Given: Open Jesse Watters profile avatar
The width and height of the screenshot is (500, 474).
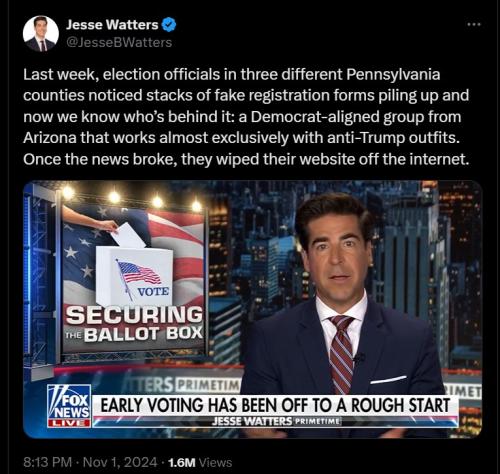Looking at the screenshot, I should (x=41, y=34).
